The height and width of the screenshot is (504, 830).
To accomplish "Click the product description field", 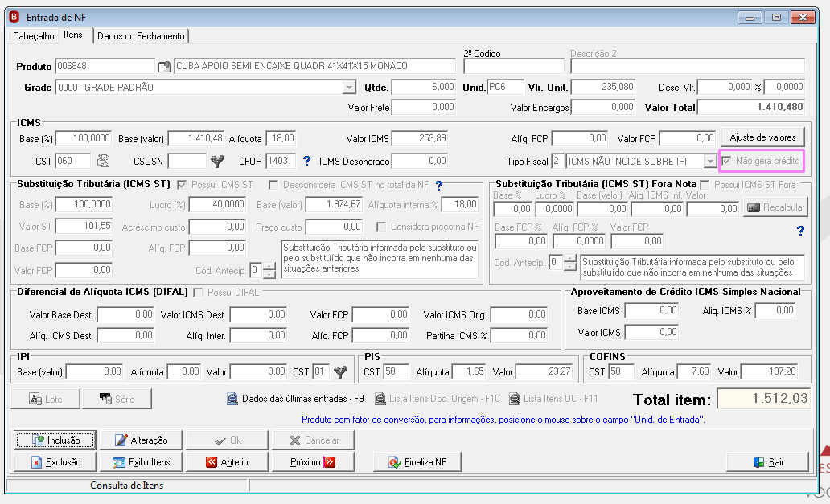I will pyautogui.click(x=314, y=66).
